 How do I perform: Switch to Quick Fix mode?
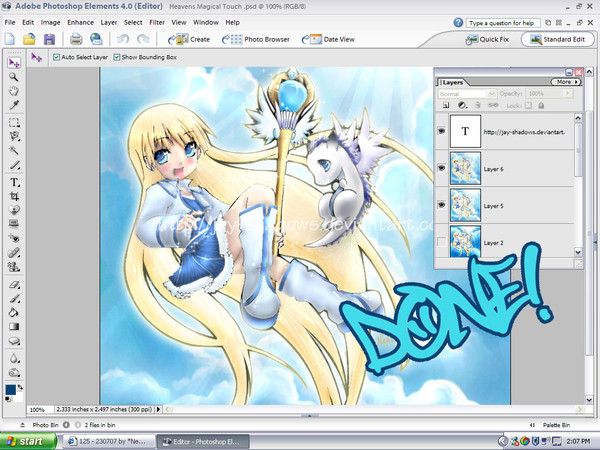point(487,39)
